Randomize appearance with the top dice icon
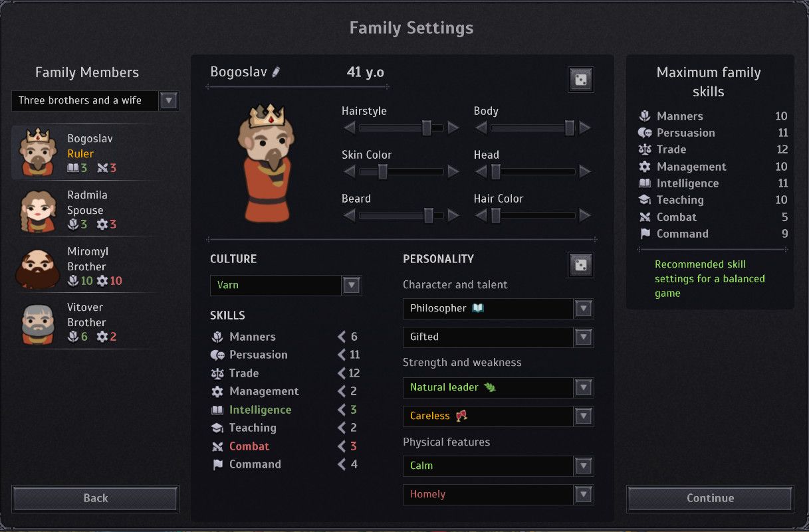 (x=581, y=80)
